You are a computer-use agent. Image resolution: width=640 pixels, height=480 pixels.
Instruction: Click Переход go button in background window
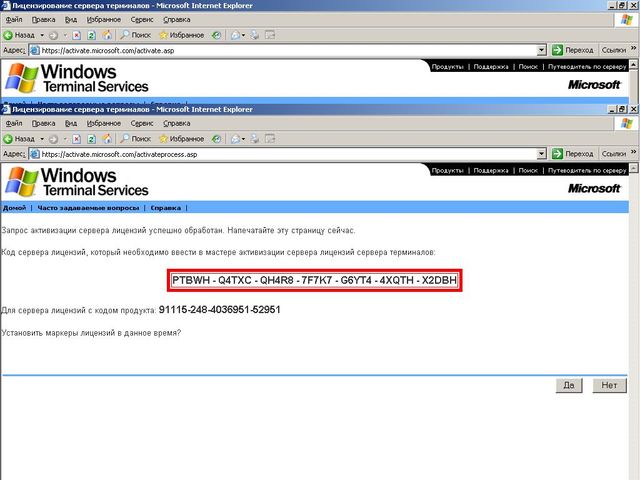coord(572,50)
